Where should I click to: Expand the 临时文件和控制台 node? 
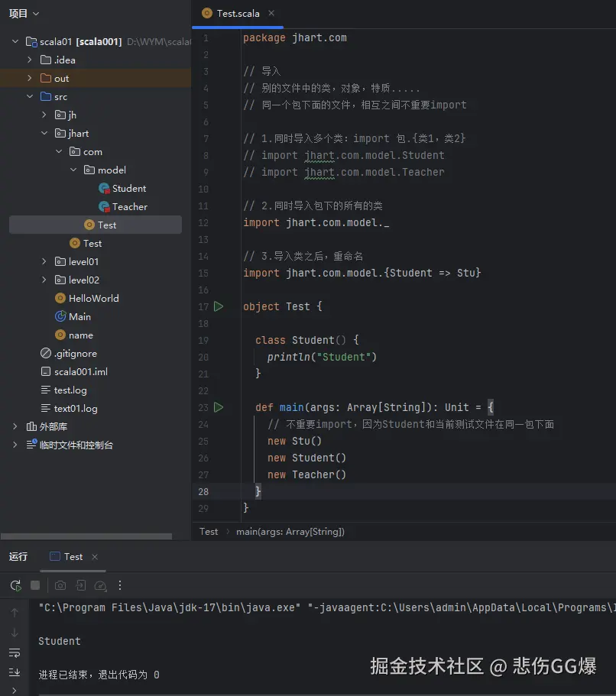coord(15,445)
